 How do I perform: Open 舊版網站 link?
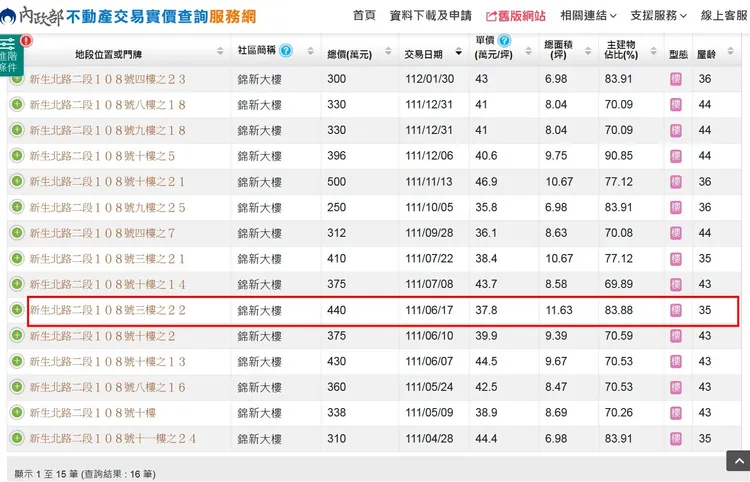(x=516, y=16)
